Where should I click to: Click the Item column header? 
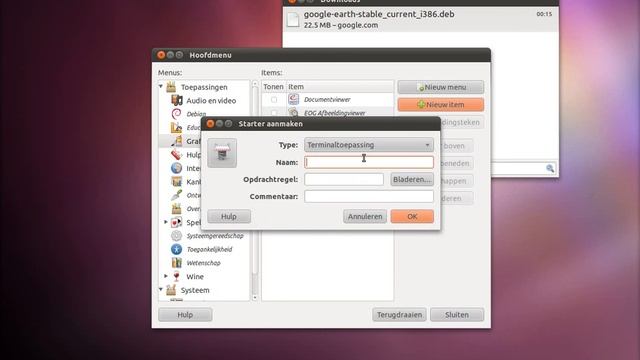(x=340, y=87)
